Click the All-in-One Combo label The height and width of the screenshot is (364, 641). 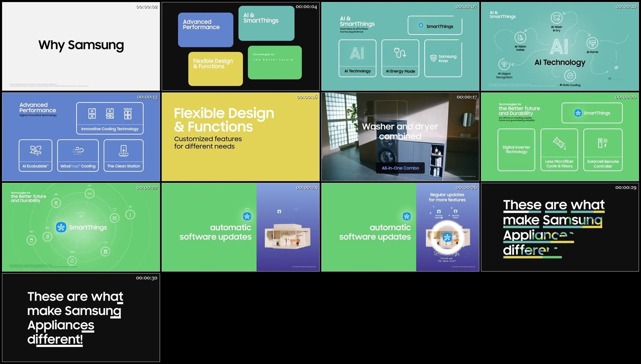point(400,168)
